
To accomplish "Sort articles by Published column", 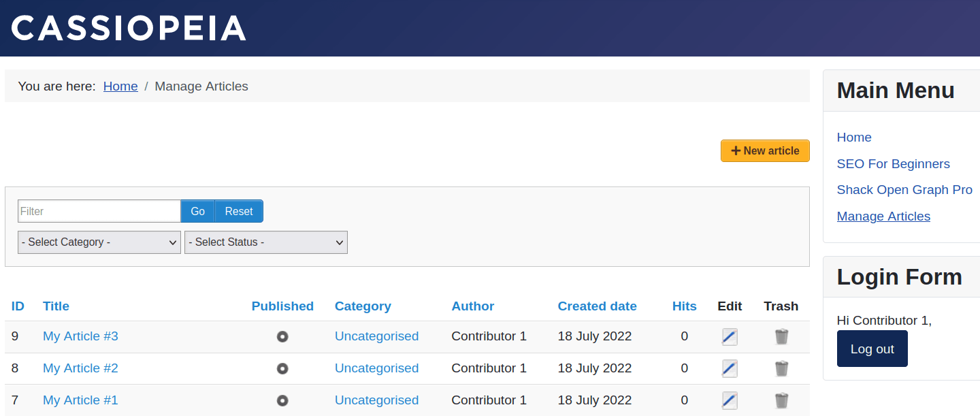I will tap(282, 306).
